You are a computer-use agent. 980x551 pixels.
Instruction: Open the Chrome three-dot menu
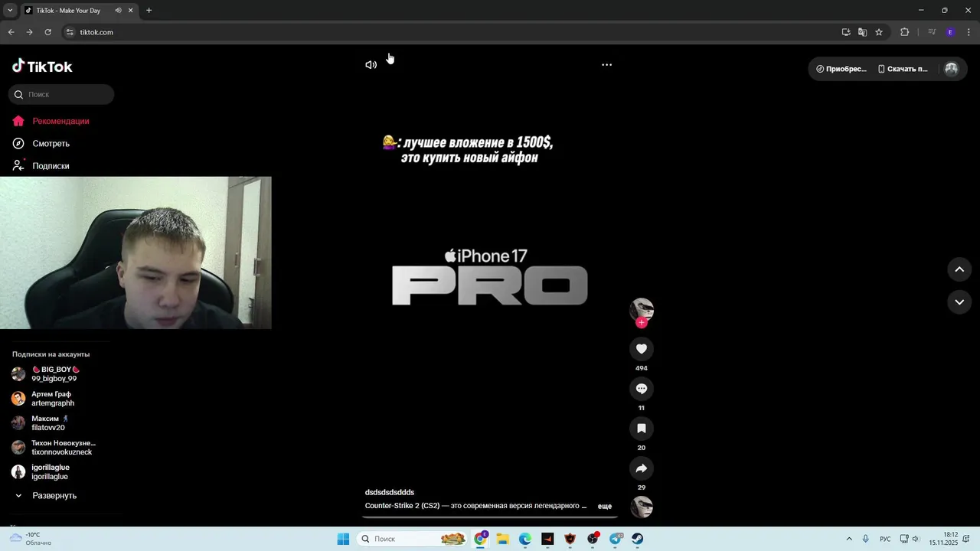click(969, 32)
